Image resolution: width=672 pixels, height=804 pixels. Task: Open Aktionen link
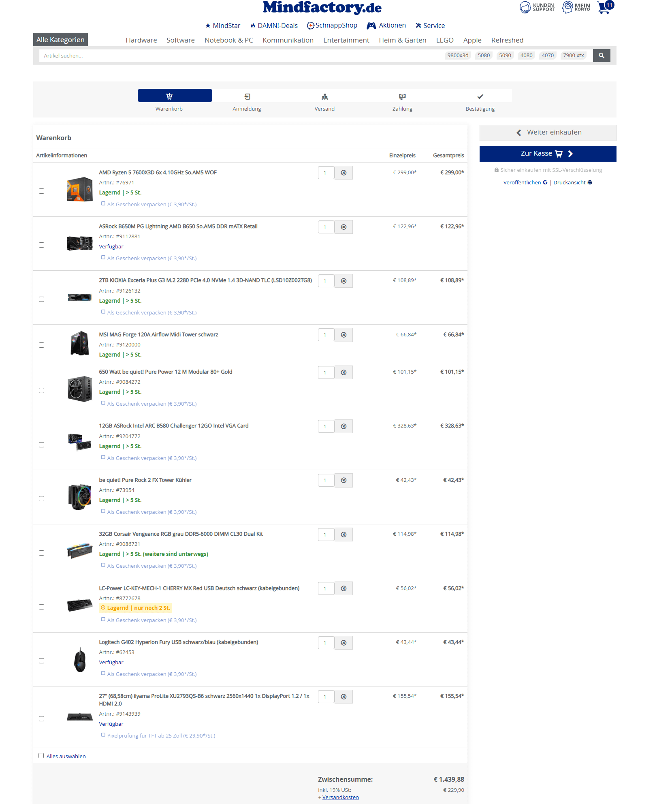pos(386,26)
